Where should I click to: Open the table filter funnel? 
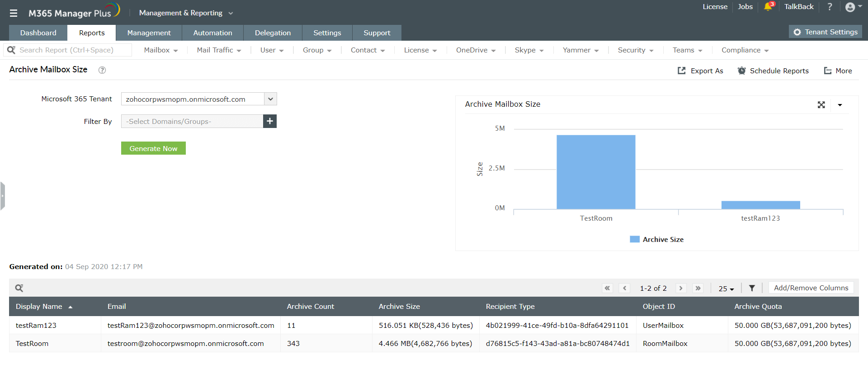[752, 288]
